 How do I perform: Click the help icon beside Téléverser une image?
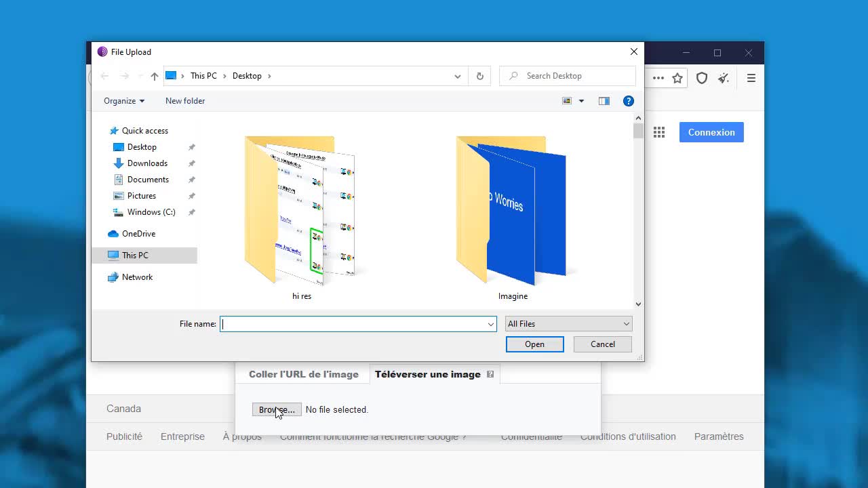[x=490, y=374]
